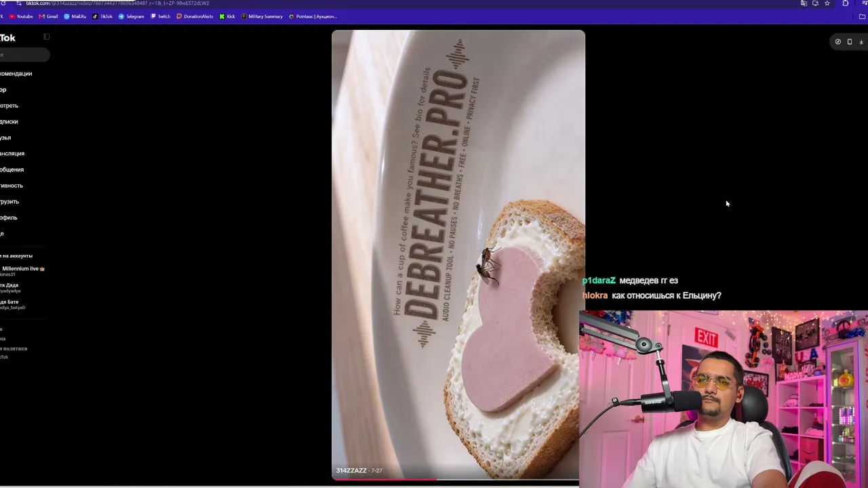Open the Дядя Батя followed account
868x488 pixels.
[x=13, y=304]
